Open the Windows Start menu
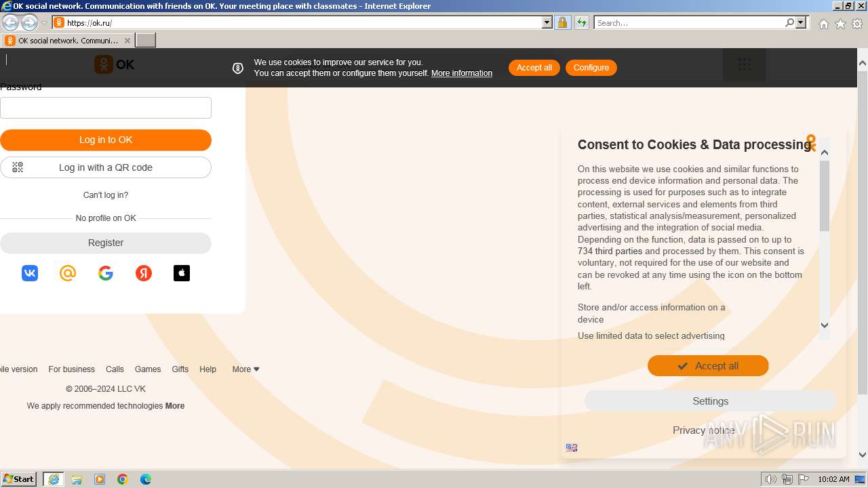The height and width of the screenshot is (488, 868). tap(19, 479)
